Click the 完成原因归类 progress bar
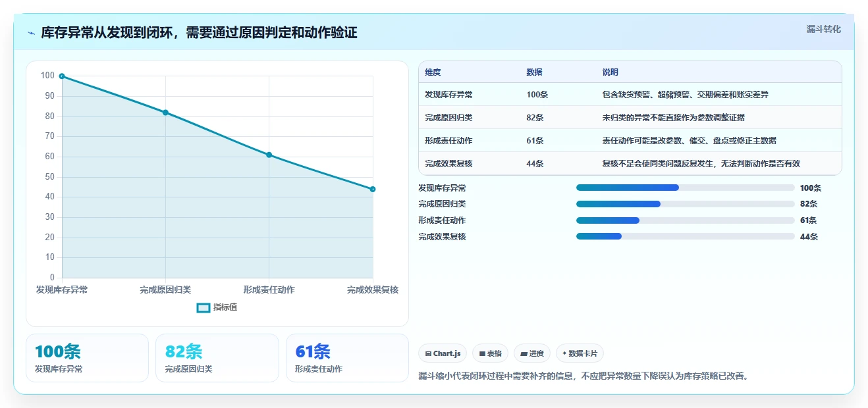This screenshot has width=868, height=408. (x=686, y=204)
